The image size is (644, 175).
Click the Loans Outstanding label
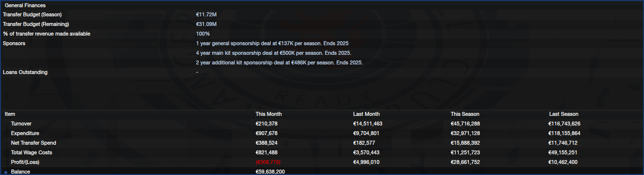[25, 72]
